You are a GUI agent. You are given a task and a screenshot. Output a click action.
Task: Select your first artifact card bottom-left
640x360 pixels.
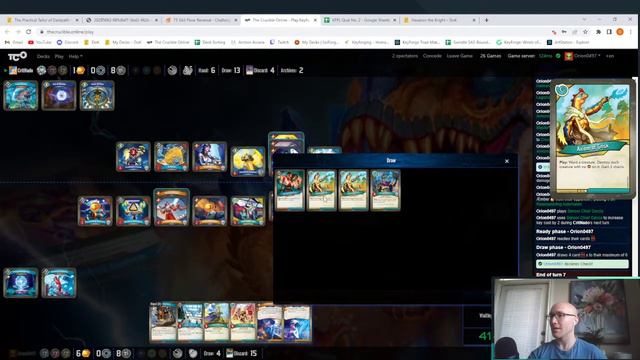[20, 283]
